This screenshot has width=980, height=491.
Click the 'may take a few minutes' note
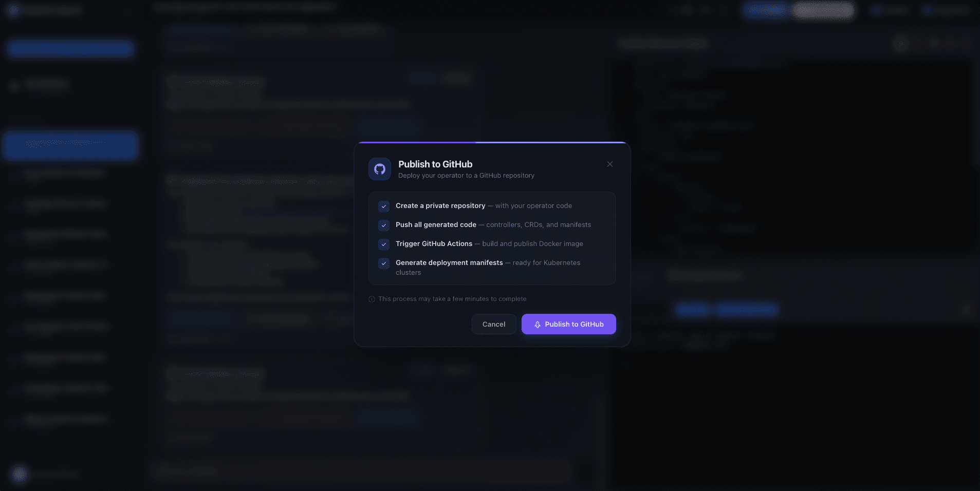[x=452, y=299]
